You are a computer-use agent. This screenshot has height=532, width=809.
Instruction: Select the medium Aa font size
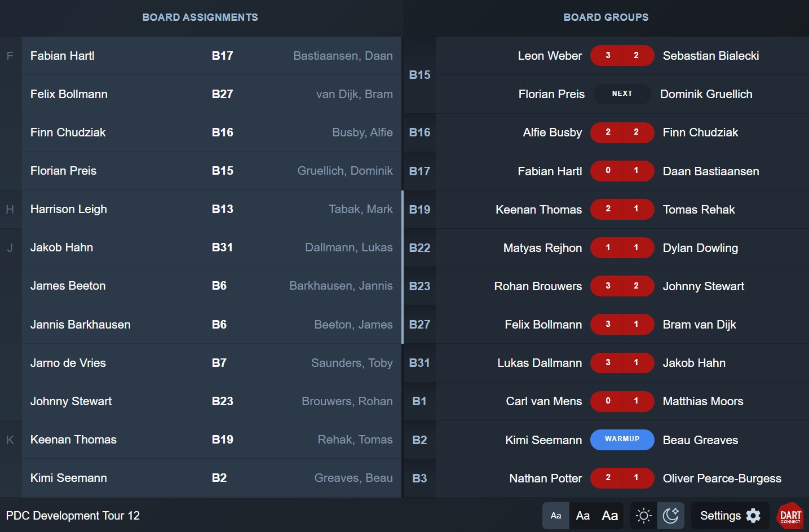point(583,516)
